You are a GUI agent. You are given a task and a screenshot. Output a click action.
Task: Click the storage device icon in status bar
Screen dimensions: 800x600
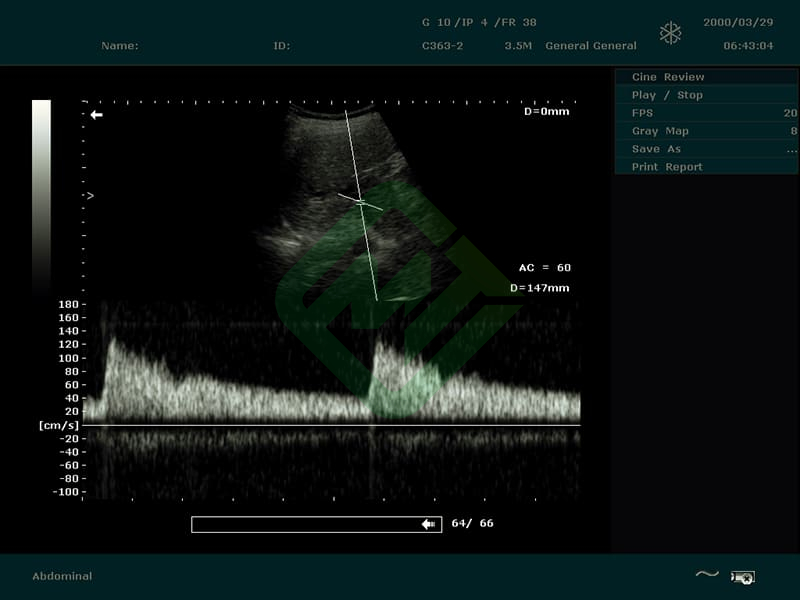coord(743,577)
